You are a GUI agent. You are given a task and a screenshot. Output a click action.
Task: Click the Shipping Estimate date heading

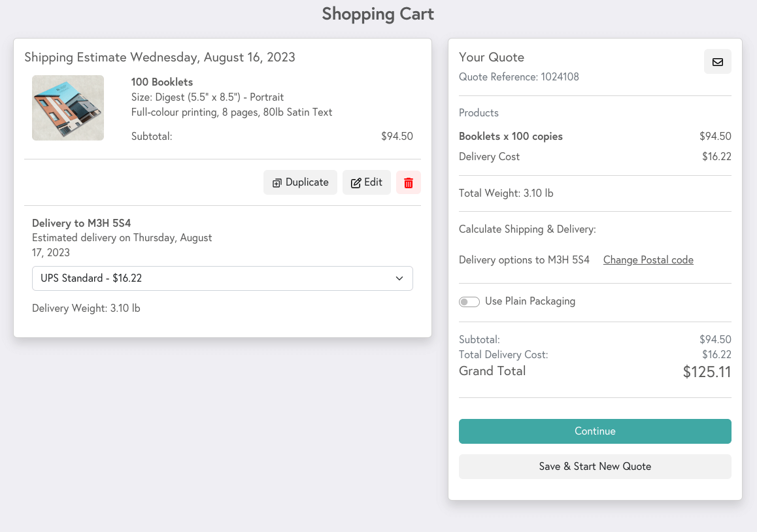coord(160,58)
